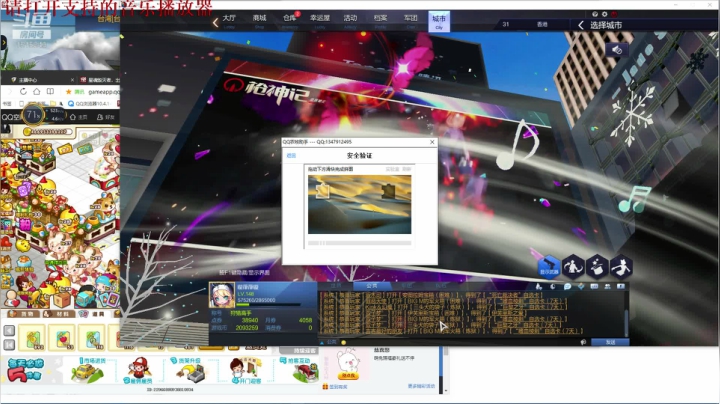Screen dimensions: 720x404
Task: Click the chat message input field
Action: [x=461, y=342]
